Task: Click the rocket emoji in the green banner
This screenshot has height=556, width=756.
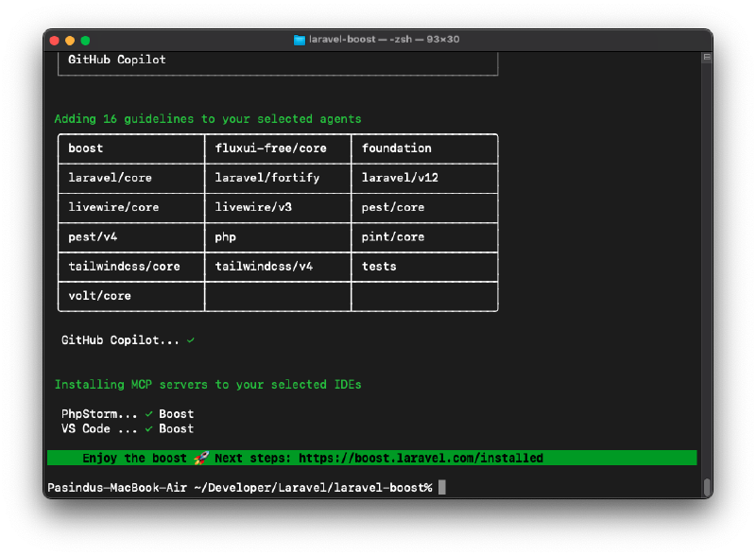Action: 200,458
